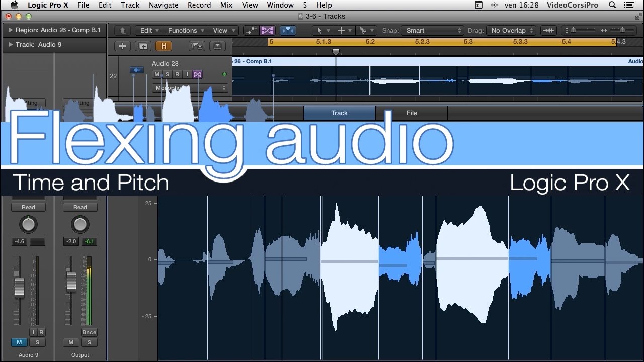
Task: Open the Navigate menu
Action: click(164, 5)
